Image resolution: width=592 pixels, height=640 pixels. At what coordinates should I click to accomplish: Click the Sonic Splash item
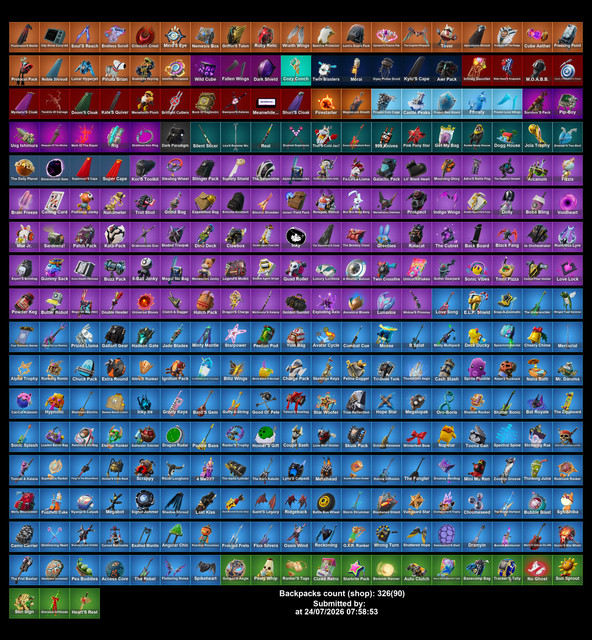pos(24,437)
